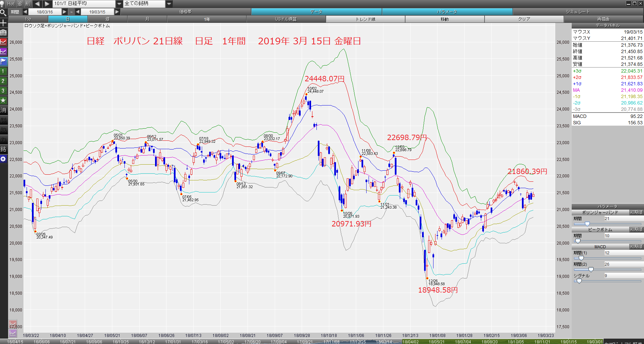Viewport: 644px width, 344px height.
Task: Click the 追 add button
Action: tap(20, 4)
